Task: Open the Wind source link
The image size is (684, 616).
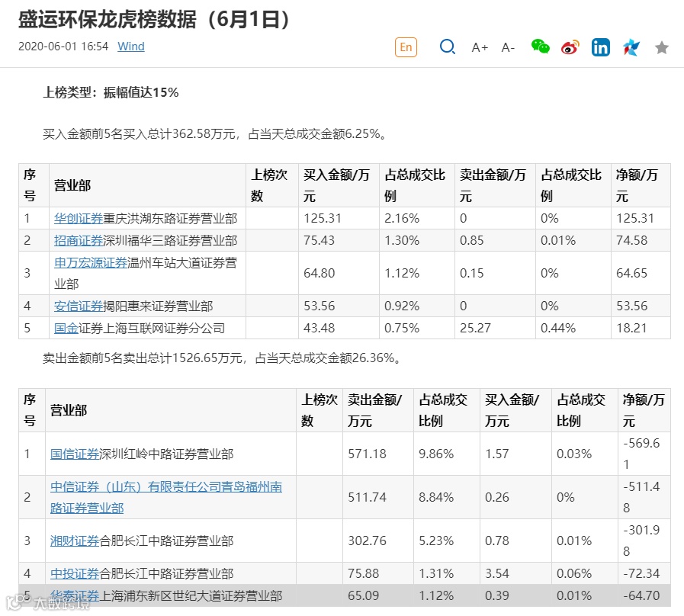Action: pos(131,47)
